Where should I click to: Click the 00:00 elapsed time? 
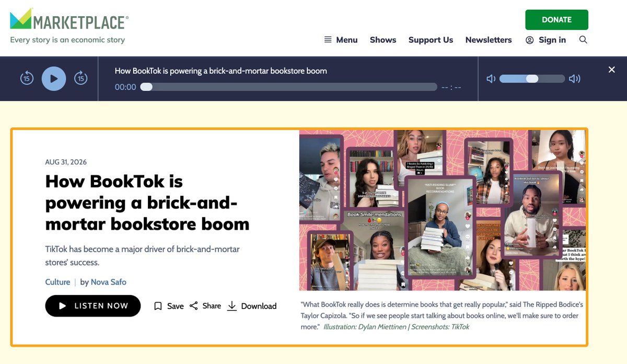(125, 87)
